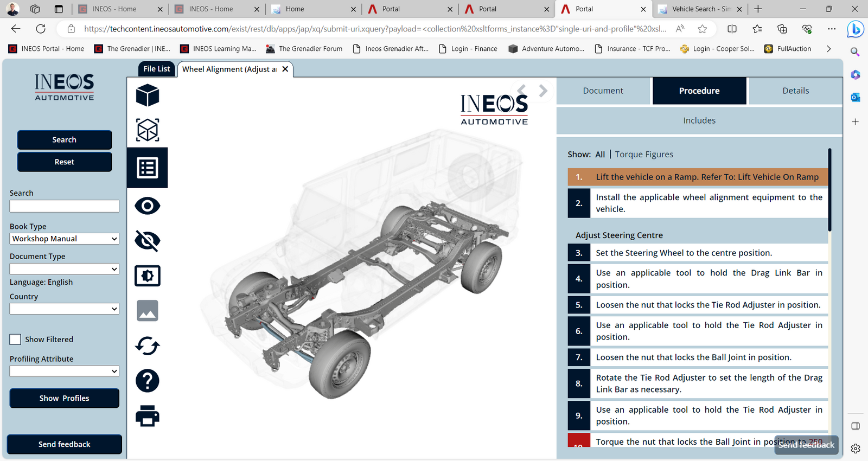Open help with the question mark icon

point(148,381)
